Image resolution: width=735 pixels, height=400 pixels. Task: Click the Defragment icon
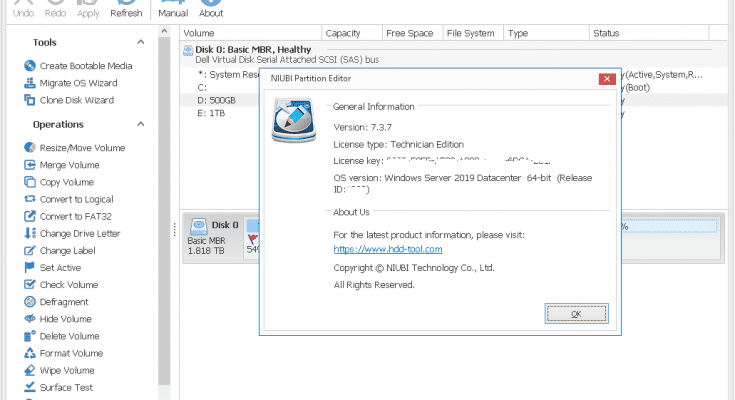(30, 302)
